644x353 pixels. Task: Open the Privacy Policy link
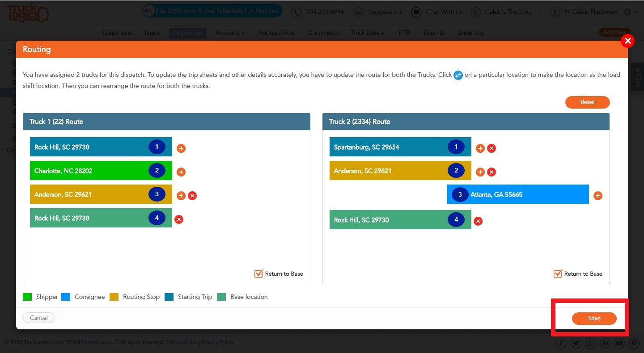click(x=217, y=342)
